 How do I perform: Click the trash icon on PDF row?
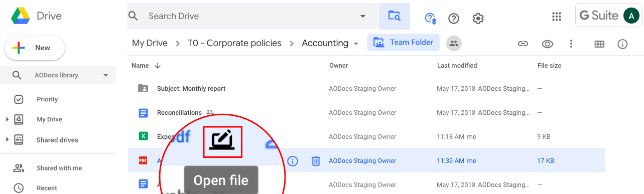316,161
